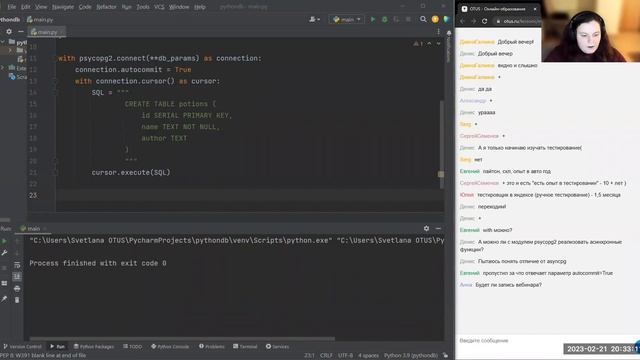The width and height of the screenshot is (640, 360).
Task: Select the main tab in Run window
Action: 33,229
